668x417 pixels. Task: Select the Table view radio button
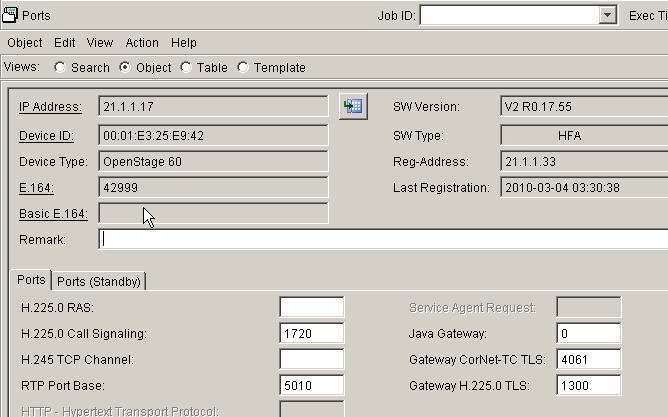186,67
